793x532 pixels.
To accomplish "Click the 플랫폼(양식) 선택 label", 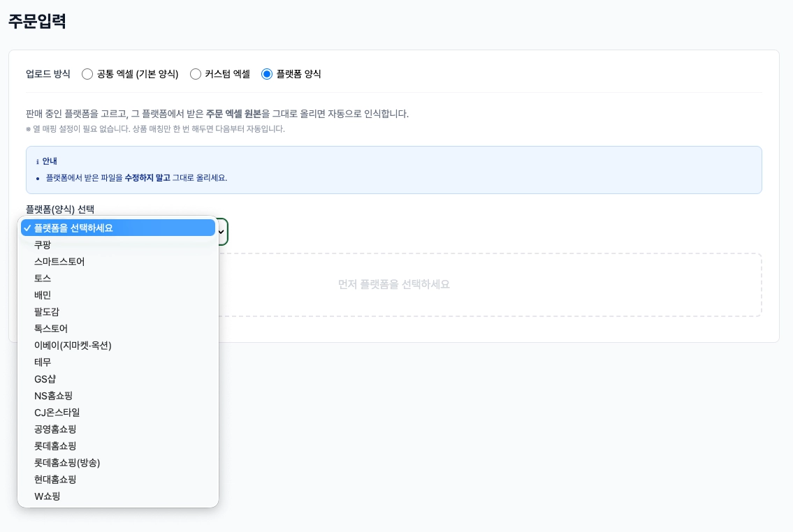I will pyautogui.click(x=60, y=209).
